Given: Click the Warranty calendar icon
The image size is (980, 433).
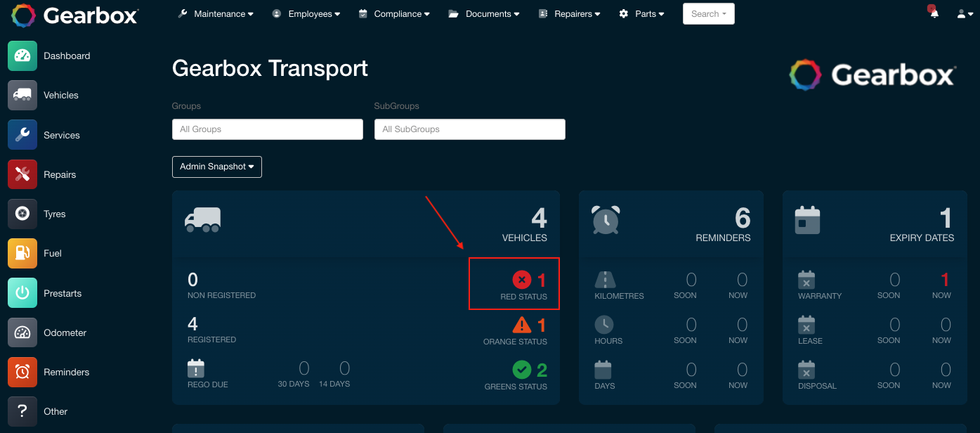Looking at the screenshot, I should click(x=806, y=280).
